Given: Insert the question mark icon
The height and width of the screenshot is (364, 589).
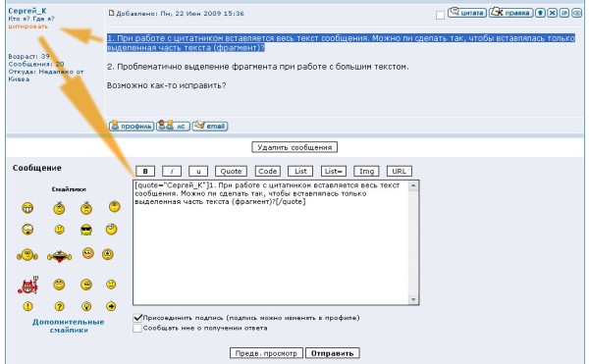Looking at the screenshot, I should coord(59,306).
